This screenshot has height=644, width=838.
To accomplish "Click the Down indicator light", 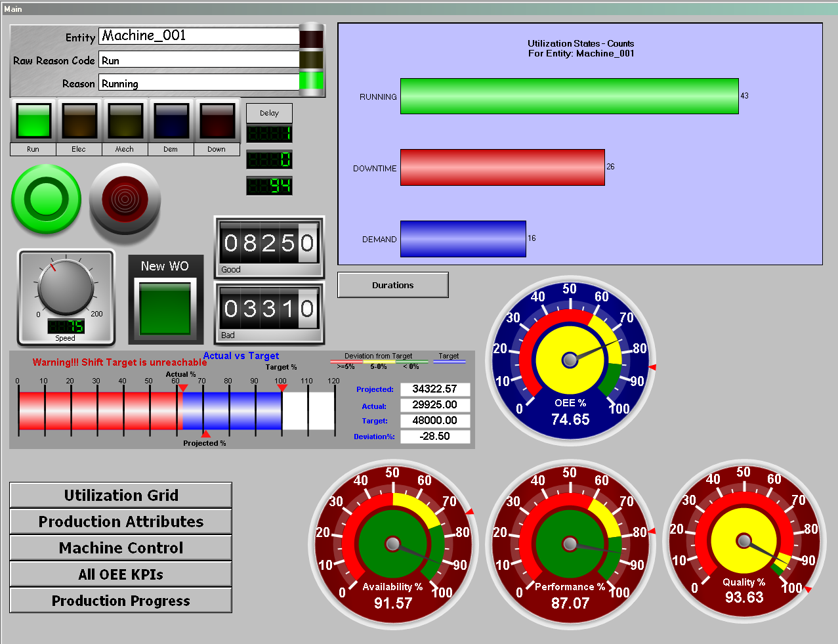I will [217, 121].
